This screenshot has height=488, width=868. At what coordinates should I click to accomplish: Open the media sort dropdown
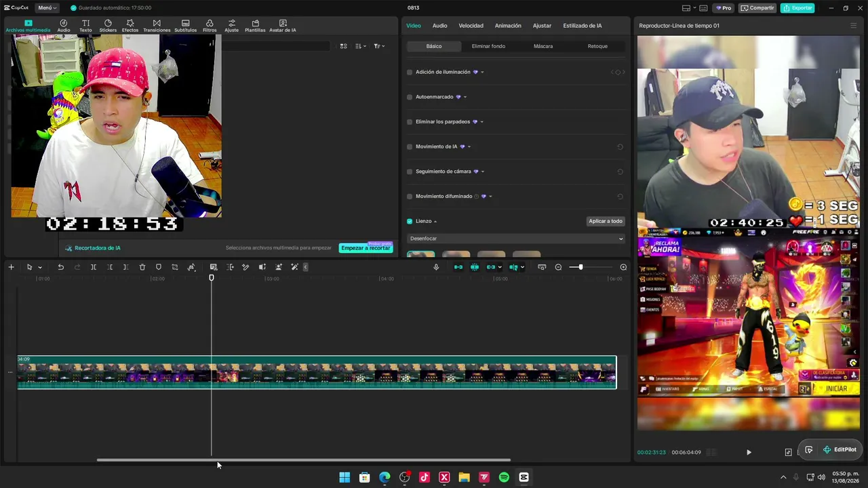click(360, 46)
